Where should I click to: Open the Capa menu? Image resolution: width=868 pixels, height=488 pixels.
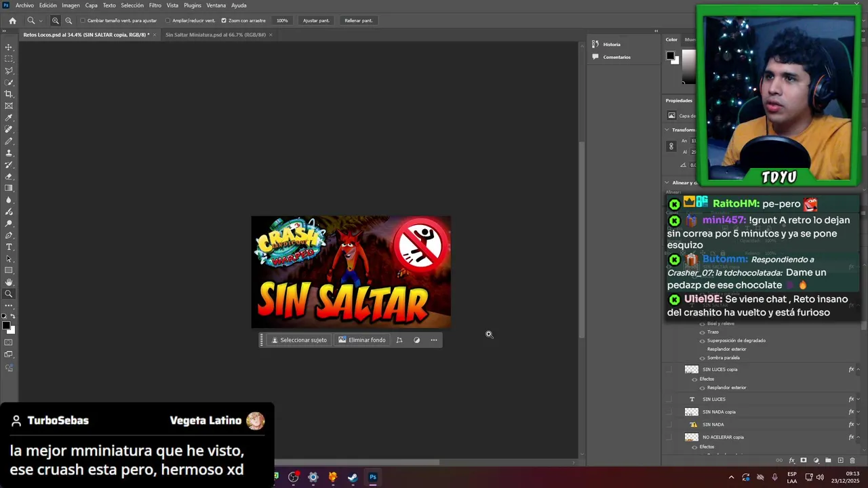(91, 5)
